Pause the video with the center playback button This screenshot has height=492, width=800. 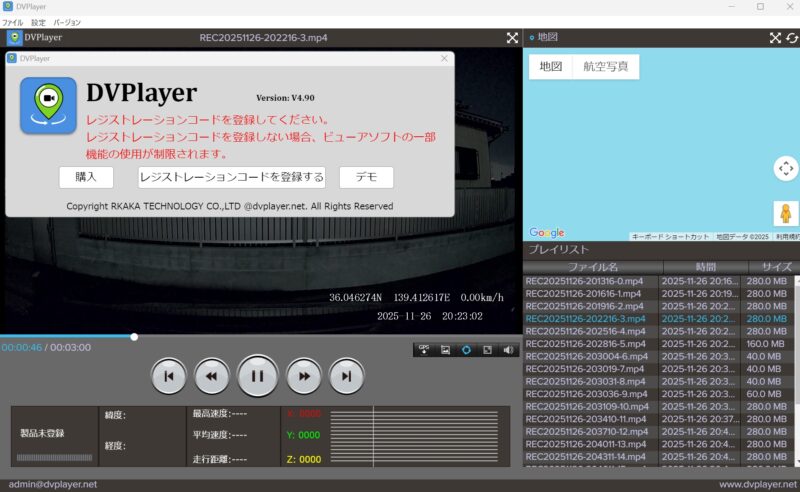pos(258,376)
